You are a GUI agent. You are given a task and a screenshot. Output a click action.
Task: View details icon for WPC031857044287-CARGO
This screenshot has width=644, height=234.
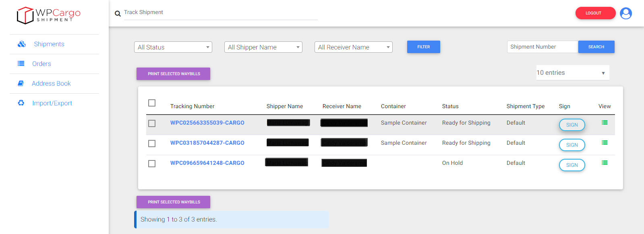click(x=605, y=143)
